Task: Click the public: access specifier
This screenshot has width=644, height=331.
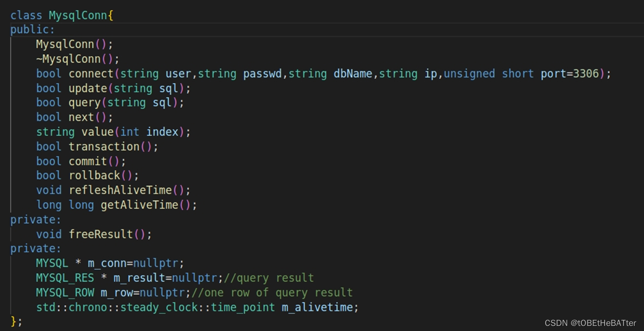Action: click(x=32, y=29)
